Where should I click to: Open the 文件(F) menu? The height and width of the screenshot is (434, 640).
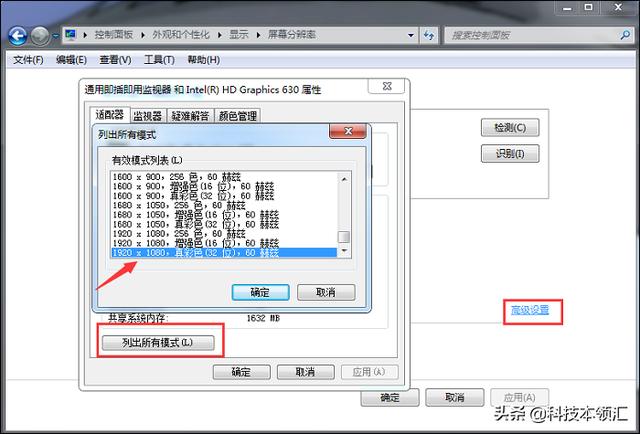28,60
